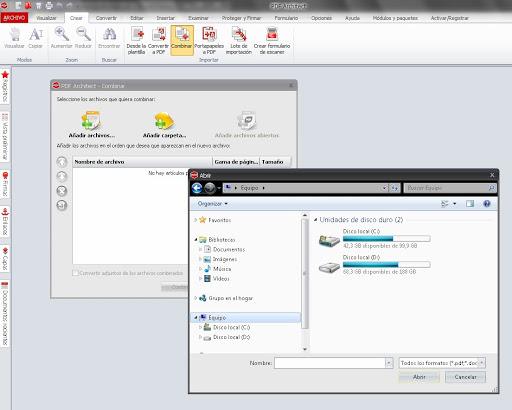Click the Convertir a PDF icon
Image resolution: width=512 pixels, height=410 pixels.
coord(158,40)
